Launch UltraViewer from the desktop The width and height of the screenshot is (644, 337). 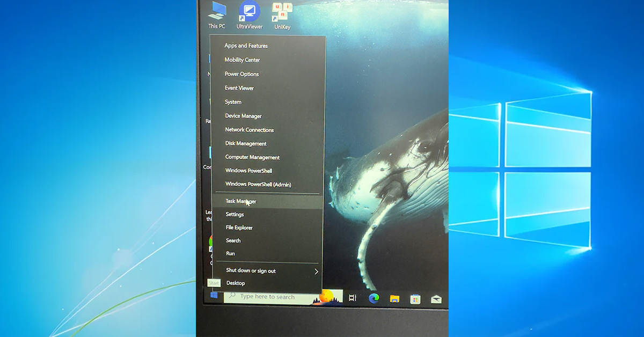[x=248, y=12]
